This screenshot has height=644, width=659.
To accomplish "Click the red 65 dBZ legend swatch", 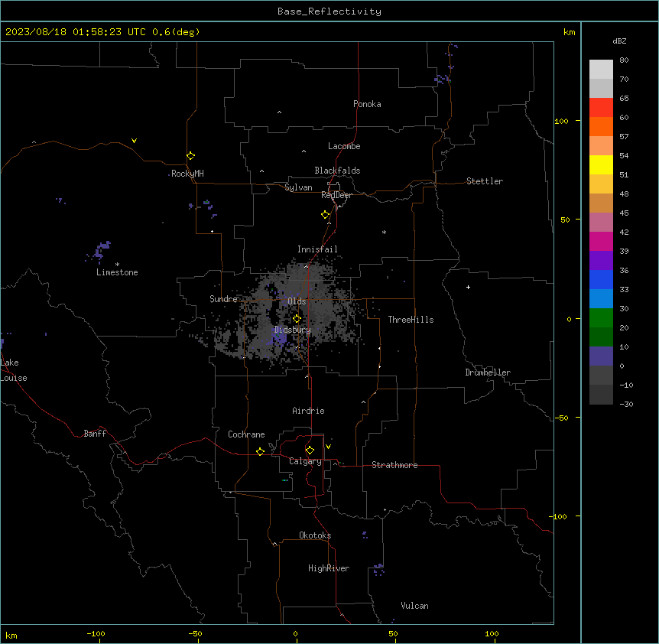I will coord(601,108).
